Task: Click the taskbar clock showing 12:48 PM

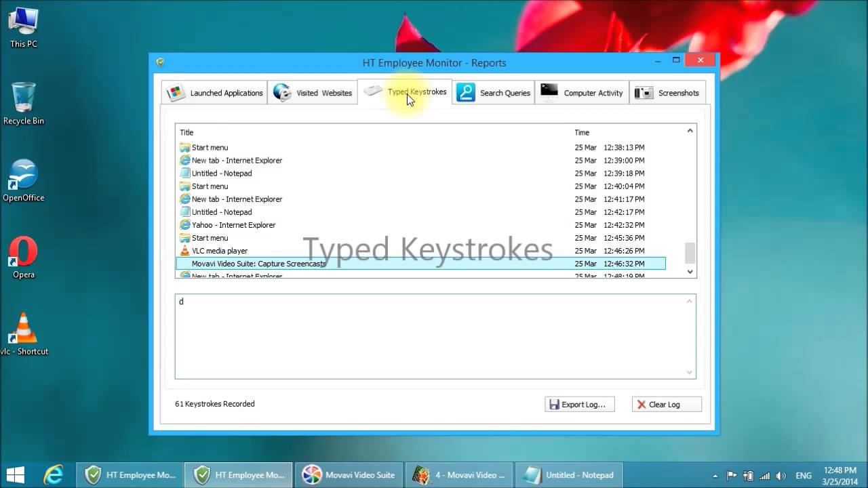Action: (840, 475)
